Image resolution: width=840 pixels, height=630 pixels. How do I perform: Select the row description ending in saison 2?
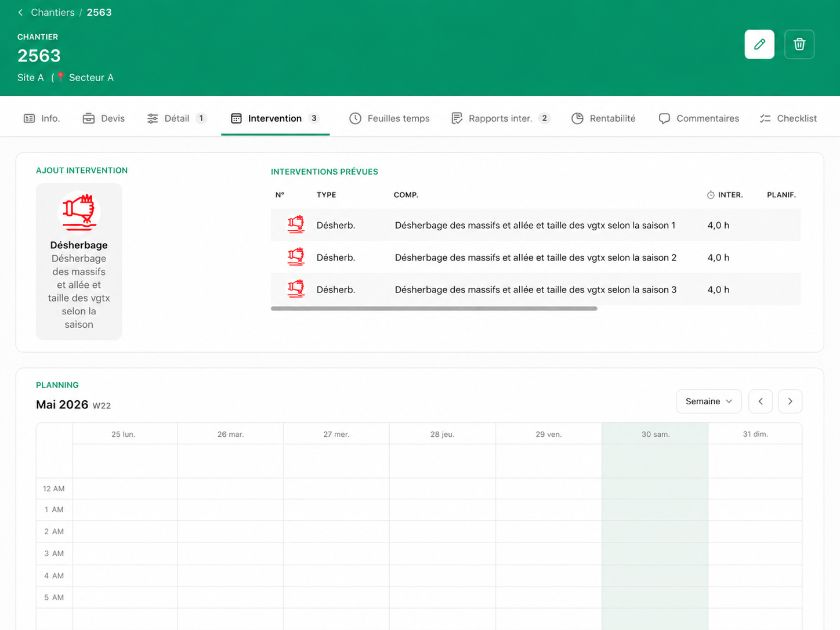(535, 258)
